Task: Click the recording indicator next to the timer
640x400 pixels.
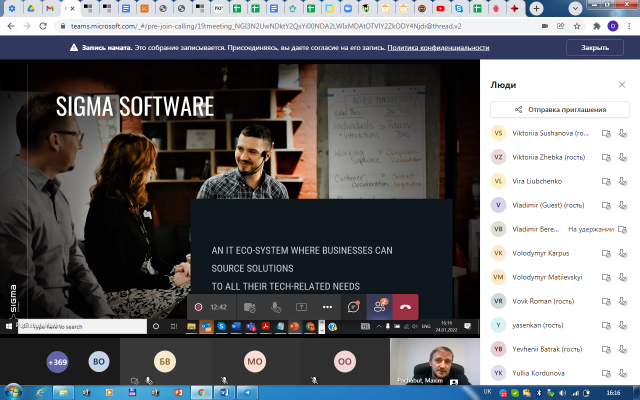Action: pyautogui.click(x=199, y=307)
